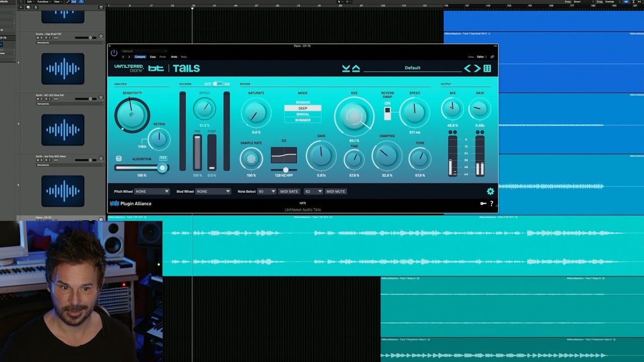The height and width of the screenshot is (362, 644).
Task: Click the load preset up-arrow icon
Action: click(356, 68)
